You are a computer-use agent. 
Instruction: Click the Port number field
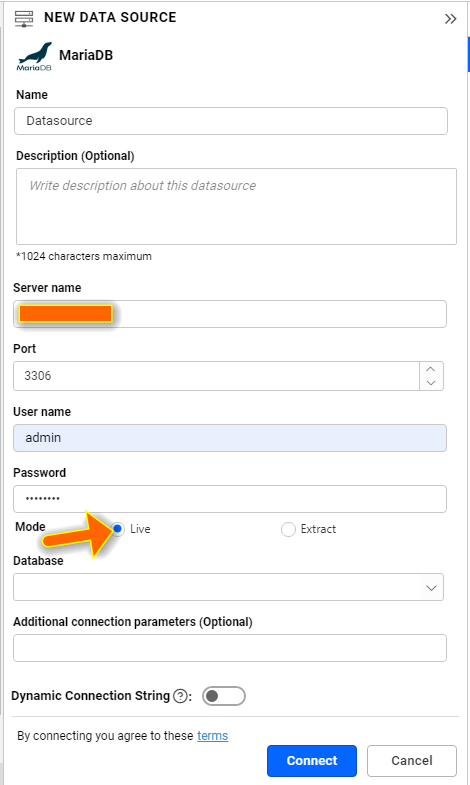pos(216,376)
